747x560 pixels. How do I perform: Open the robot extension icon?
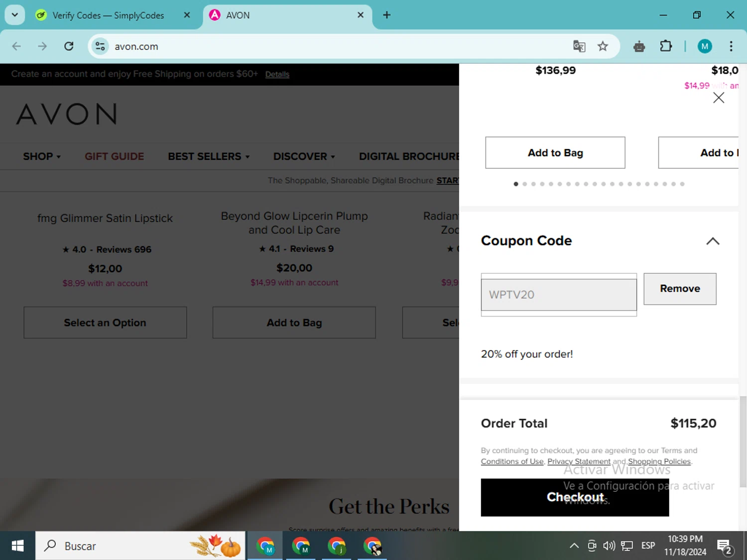click(x=639, y=47)
